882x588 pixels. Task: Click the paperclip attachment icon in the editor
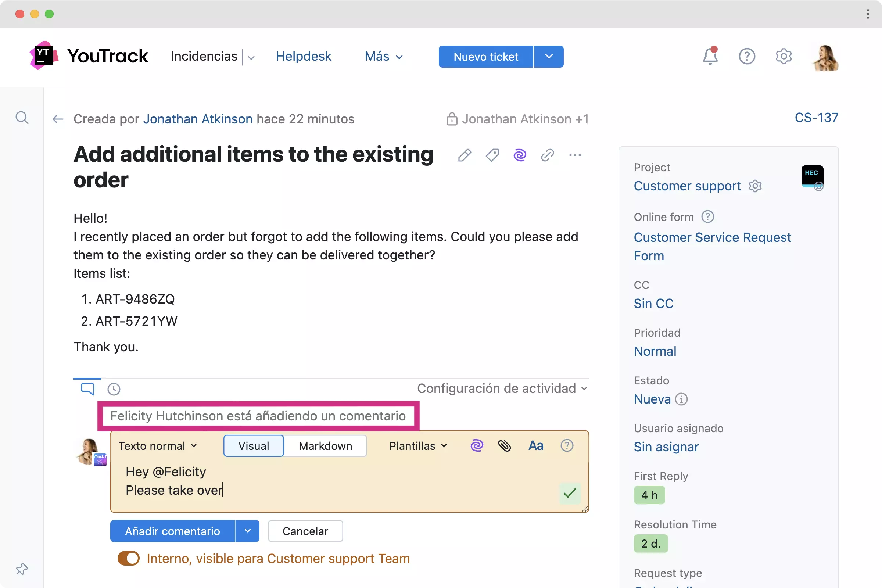[x=504, y=445]
